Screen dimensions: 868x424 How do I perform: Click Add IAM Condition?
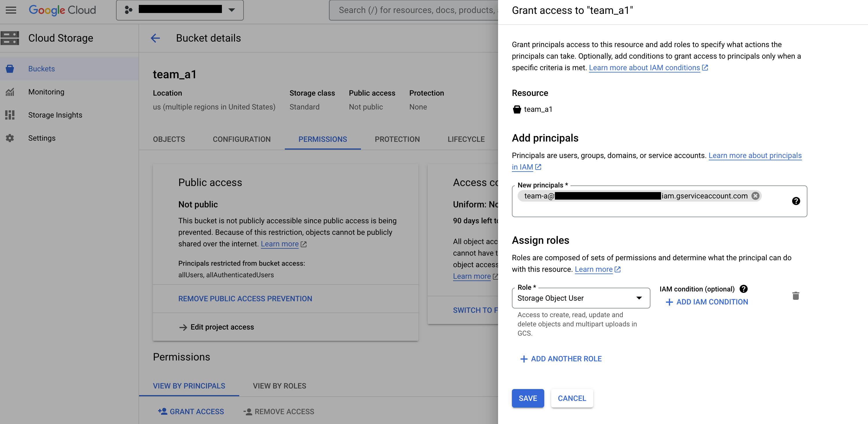click(707, 302)
